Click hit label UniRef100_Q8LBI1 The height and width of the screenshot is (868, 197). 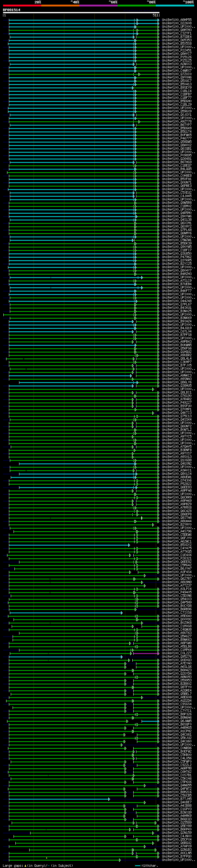click(177, 393)
